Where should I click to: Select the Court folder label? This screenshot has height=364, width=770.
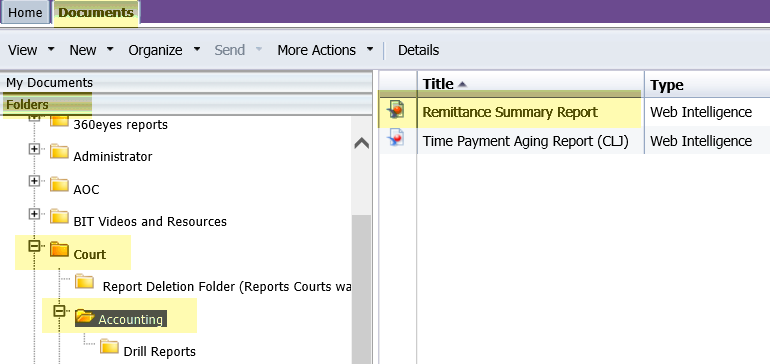coord(89,254)
